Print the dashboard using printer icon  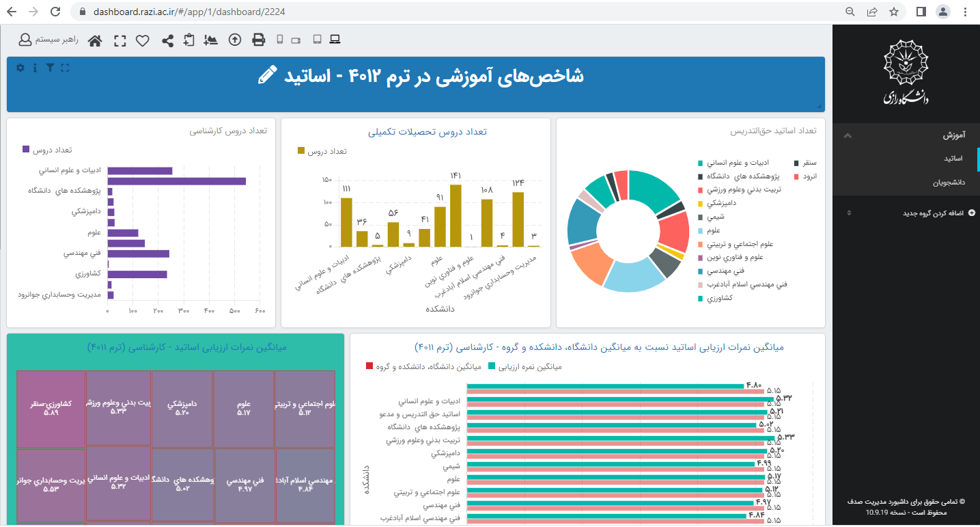point(259,40)
